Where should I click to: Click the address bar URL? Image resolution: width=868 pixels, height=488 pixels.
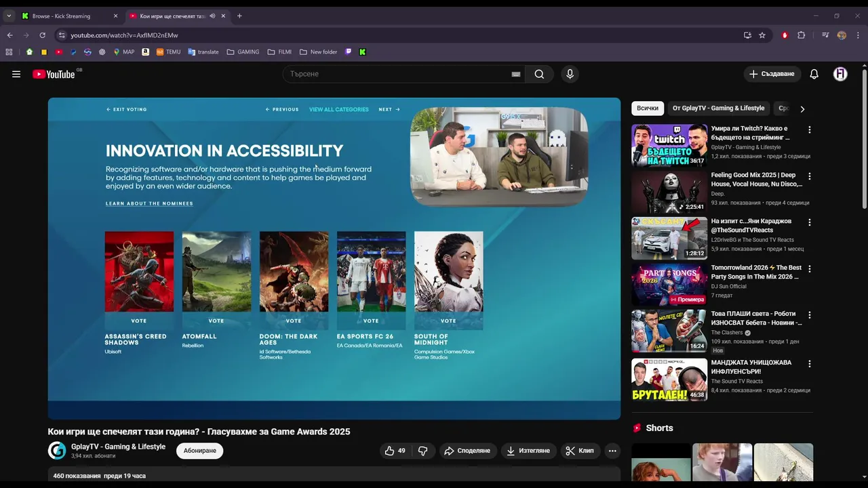click(x=124, y=35)
